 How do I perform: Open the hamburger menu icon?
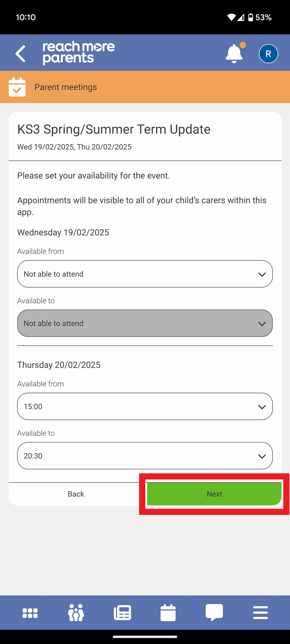260,613
